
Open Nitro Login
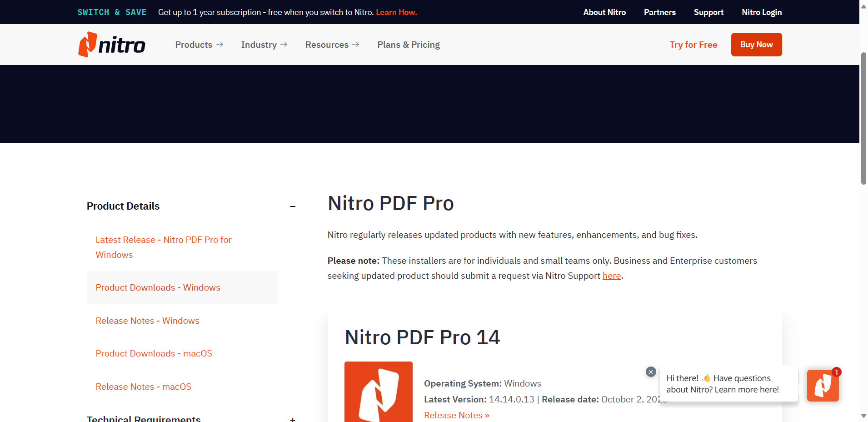tap(762, 12)
